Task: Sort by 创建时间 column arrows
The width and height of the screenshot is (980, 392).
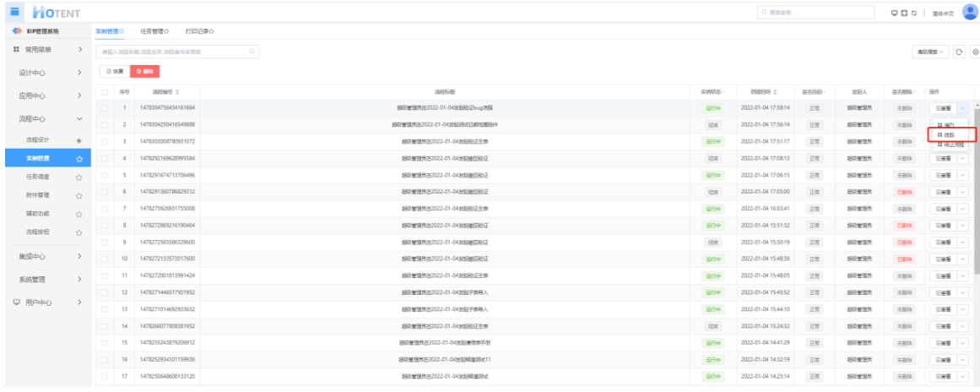Action: [x=775, y=92]
